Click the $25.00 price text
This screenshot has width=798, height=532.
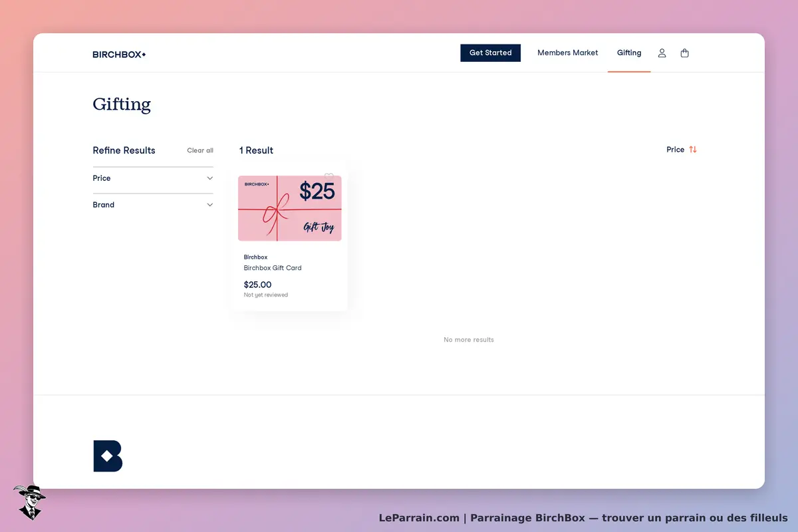(257, 285)
